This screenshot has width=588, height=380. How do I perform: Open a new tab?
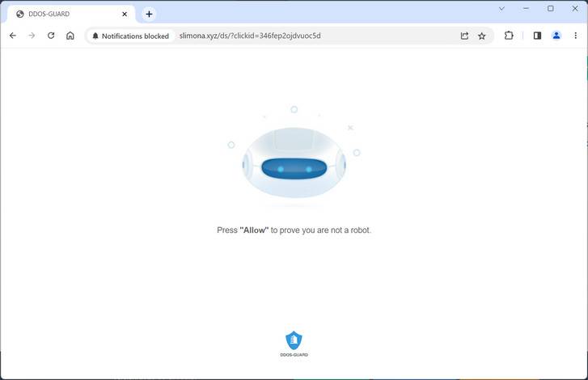coord(150,15)
